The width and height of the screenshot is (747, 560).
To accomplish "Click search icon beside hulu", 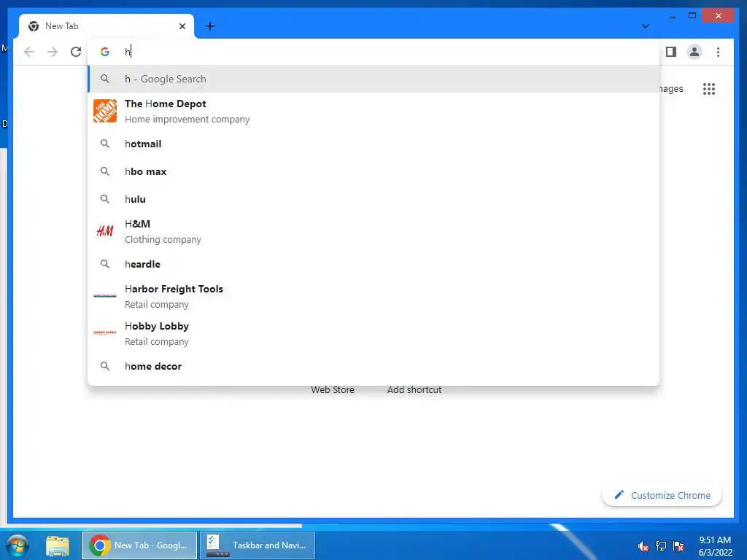I will 105,199.
